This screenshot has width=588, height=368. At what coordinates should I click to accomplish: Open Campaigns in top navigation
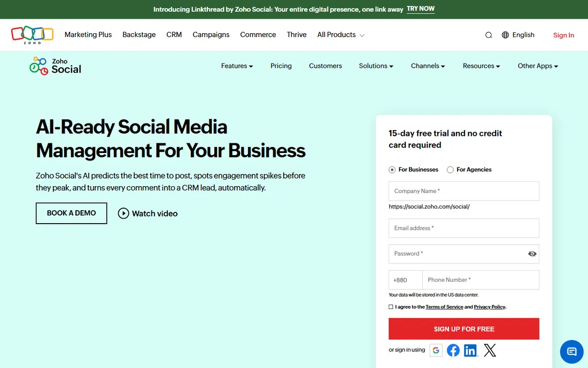[x=211, y=35]
